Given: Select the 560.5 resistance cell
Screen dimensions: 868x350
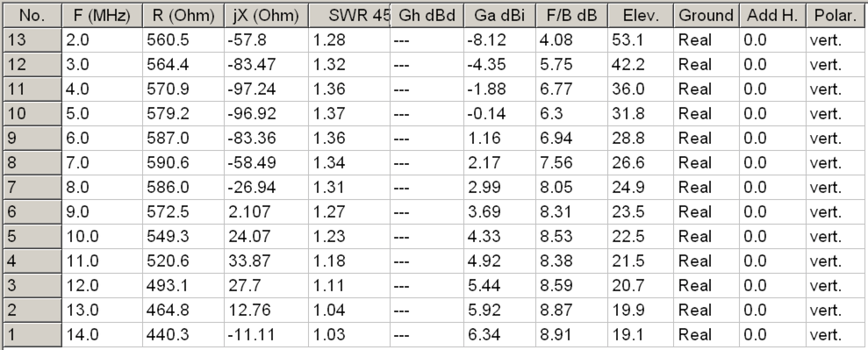Looking at the screenshot, I should click(x=183, y=40).
